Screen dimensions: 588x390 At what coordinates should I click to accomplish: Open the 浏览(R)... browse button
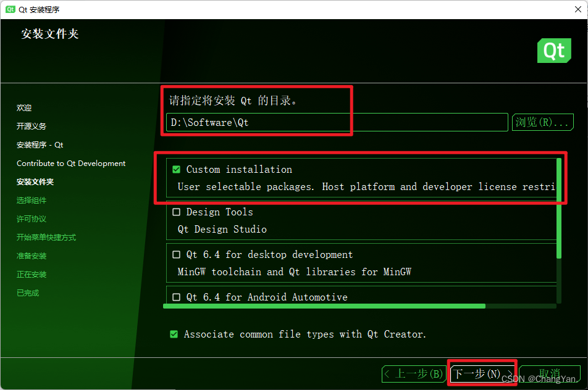pos(543,123)
